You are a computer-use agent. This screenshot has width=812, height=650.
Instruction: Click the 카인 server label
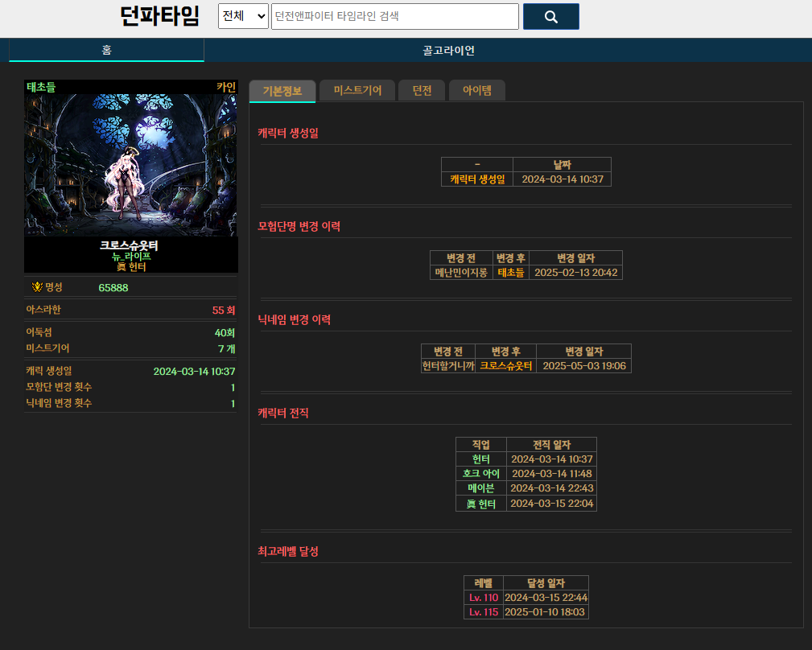[225, 86]
